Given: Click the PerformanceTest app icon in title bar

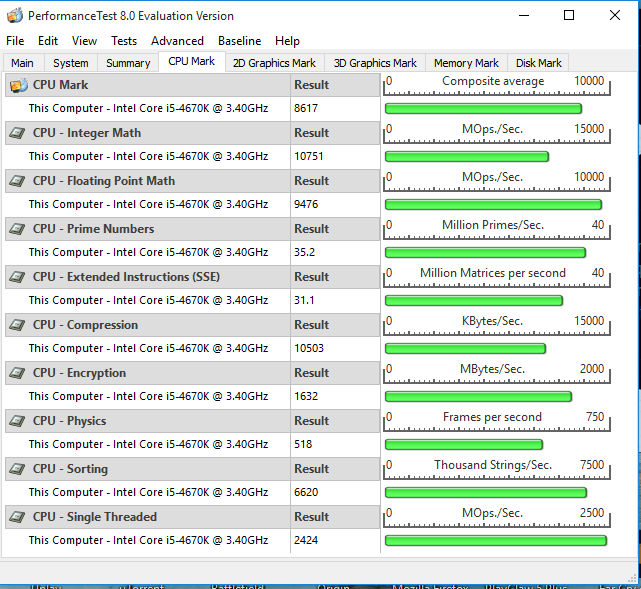Looking at the screenshot, I should (15, 16).
